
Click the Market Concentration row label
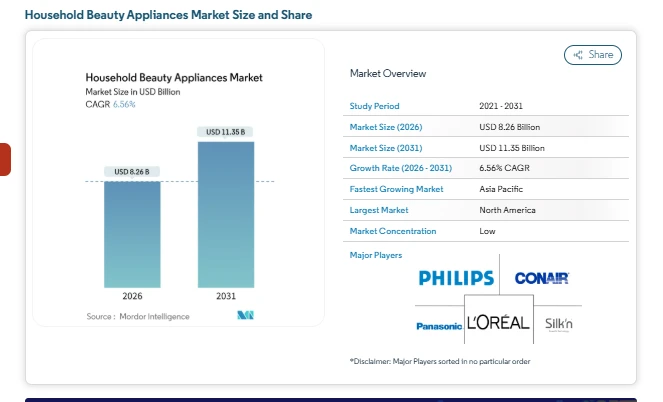(393, 231)
